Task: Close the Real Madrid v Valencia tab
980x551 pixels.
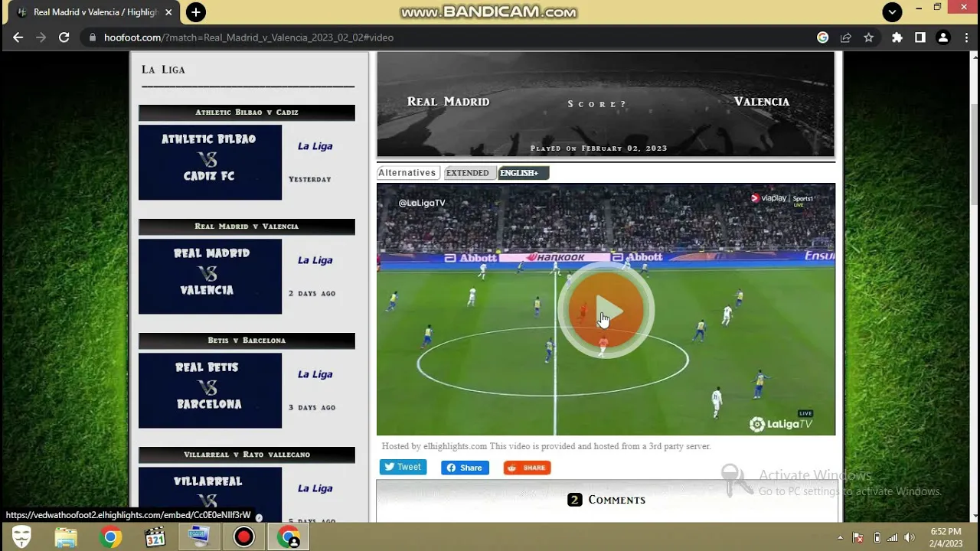Action: click(x=168, y=12)
